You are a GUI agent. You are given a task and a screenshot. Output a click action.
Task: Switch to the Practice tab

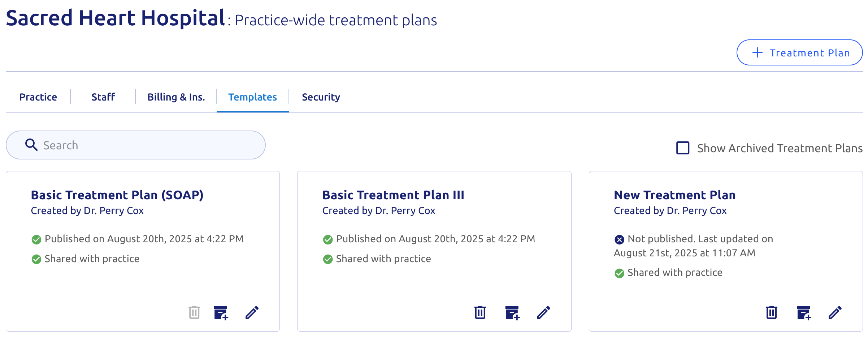(x=38, y=97)
